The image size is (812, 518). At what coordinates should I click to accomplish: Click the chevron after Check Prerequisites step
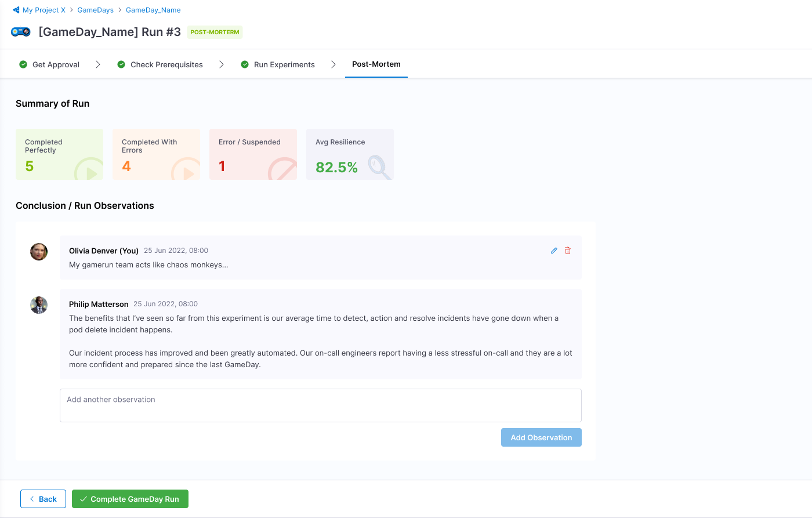[x=222, y=64]
